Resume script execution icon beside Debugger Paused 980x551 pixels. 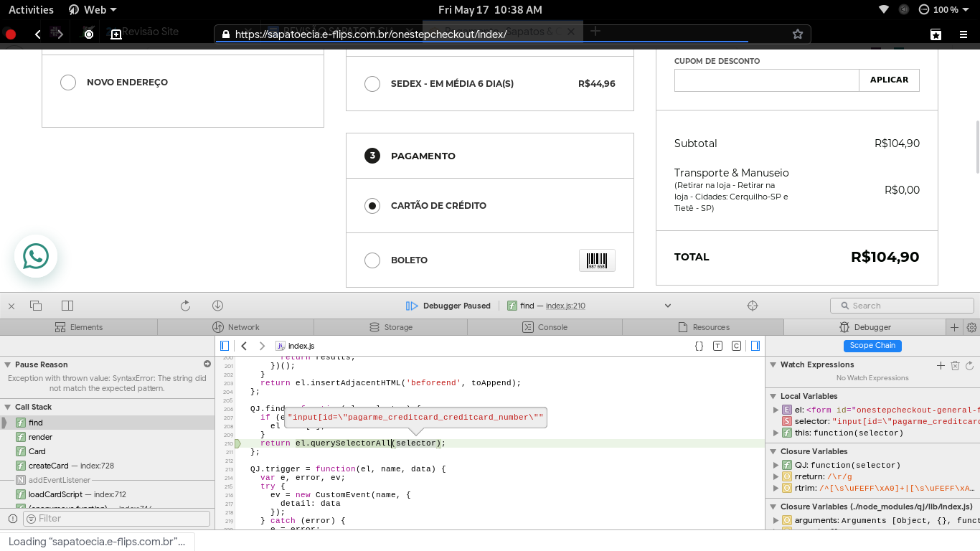click(x=412, y=306)
